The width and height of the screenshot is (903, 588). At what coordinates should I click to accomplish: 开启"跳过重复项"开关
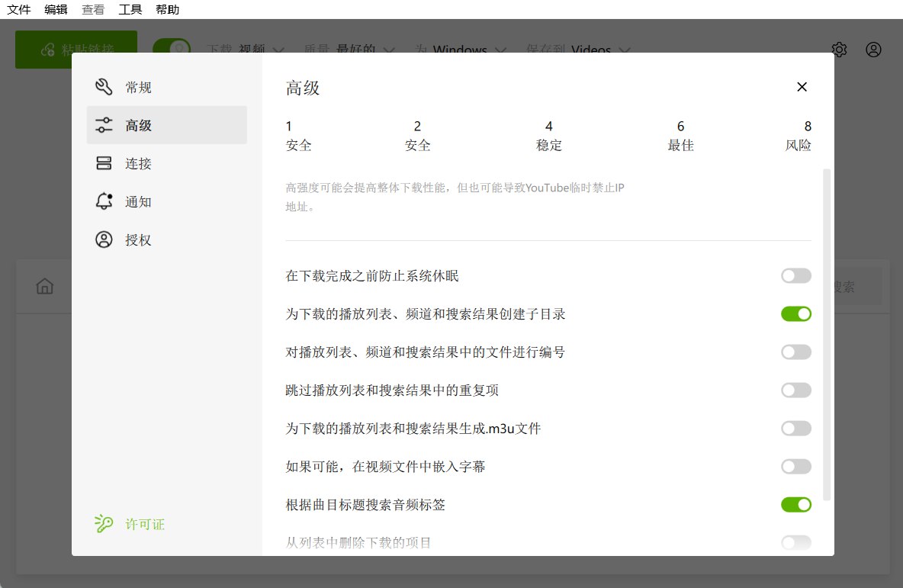click(x=795, y=390)
